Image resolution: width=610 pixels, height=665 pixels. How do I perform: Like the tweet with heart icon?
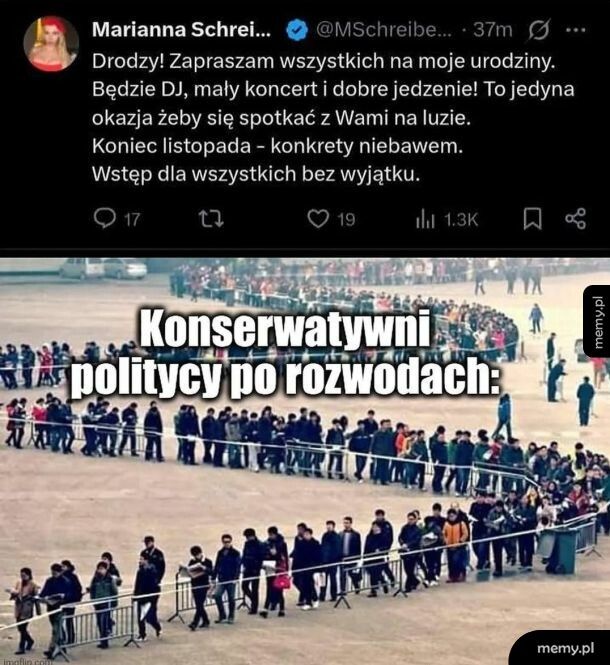[x=318, y=219]
